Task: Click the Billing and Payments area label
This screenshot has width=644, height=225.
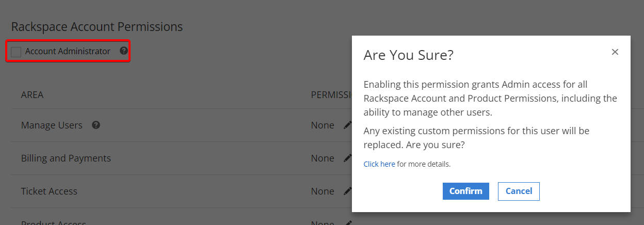Action: pyautogui.click(x=66, y=158)
